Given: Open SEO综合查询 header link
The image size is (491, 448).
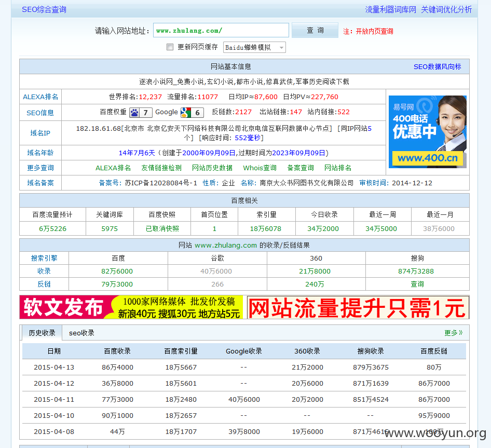Looking at the screenshot, I should [x=44, y=10].
